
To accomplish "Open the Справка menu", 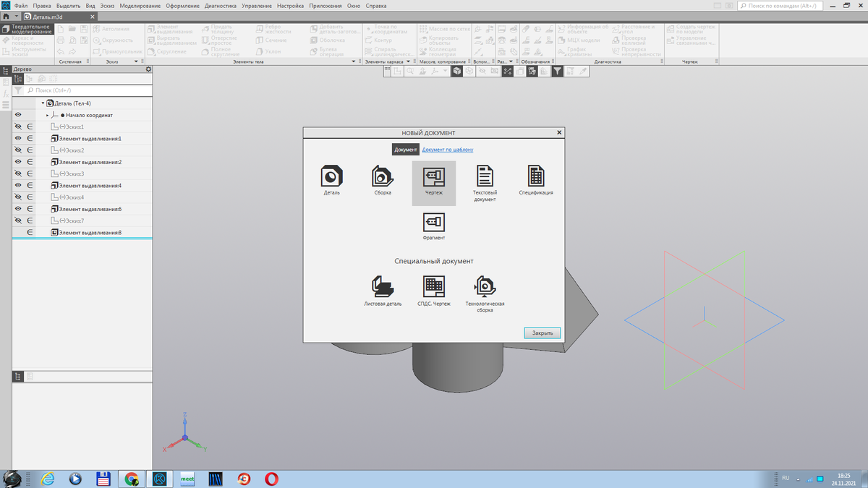I will tap(376, 6).
